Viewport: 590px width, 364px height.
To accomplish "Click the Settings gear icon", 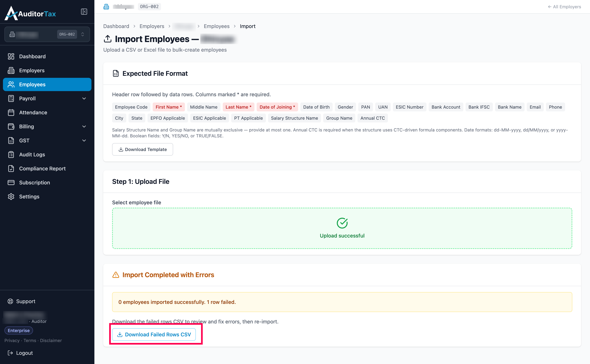I will tap(11, 196).
